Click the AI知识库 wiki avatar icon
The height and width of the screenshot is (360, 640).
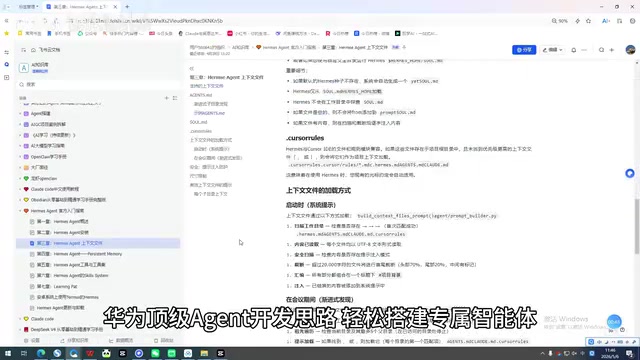[x=24, y=68]
